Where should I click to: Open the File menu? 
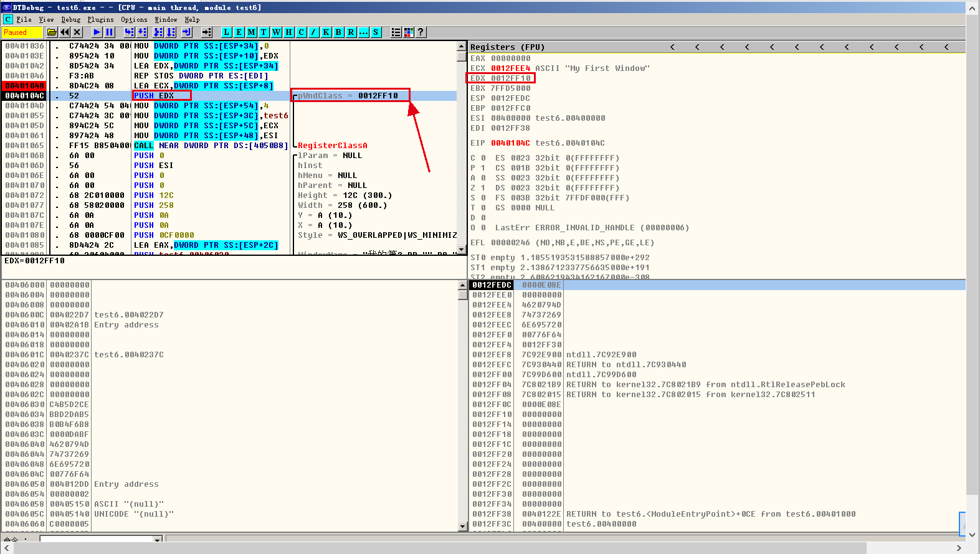point(24,19)
